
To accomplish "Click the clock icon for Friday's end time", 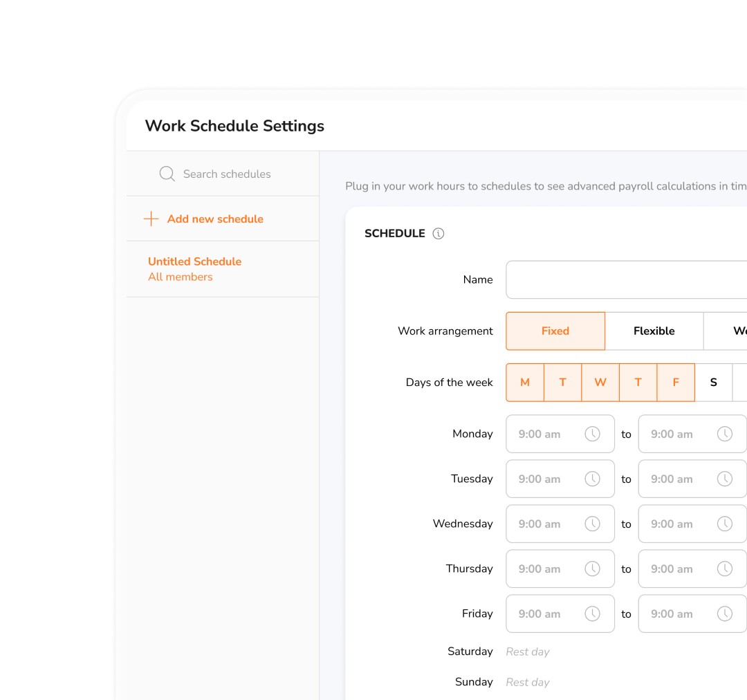I will coord(725,614).
